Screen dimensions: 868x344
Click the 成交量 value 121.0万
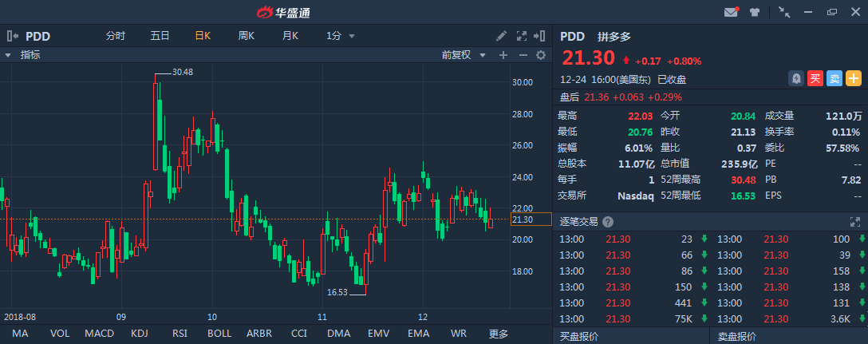coord(844,116)
